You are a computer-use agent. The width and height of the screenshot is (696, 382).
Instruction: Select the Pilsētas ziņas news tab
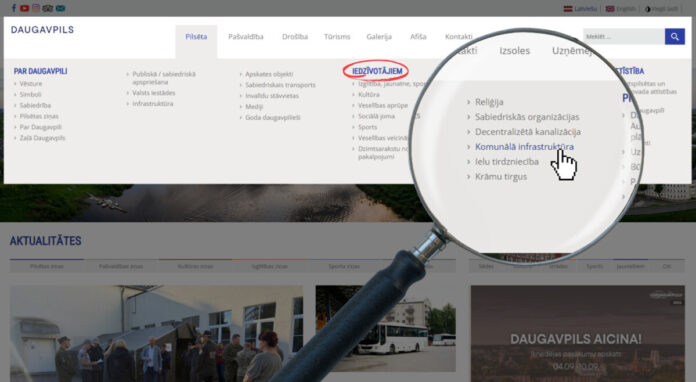[x=47, y=266]
